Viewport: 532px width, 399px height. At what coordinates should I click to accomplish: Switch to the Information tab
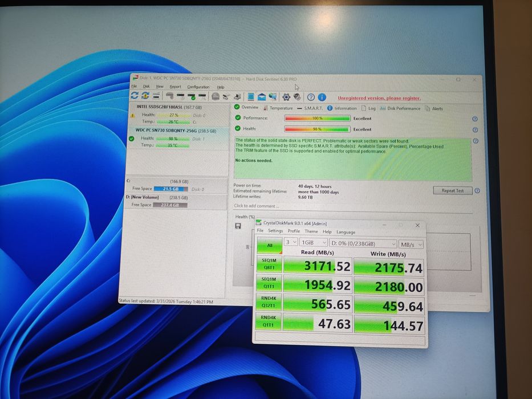(342, 108)
